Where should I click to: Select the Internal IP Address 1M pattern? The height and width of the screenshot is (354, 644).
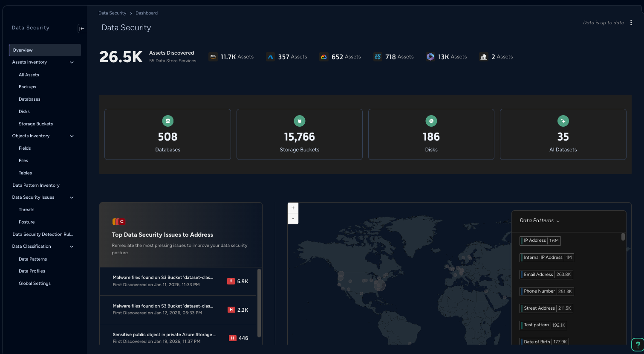point(547,258)
